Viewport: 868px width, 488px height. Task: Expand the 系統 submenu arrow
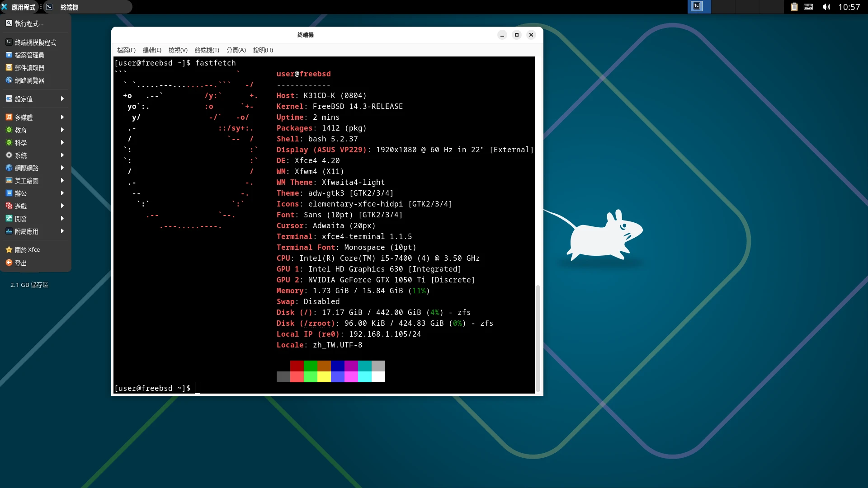[62, 155]
